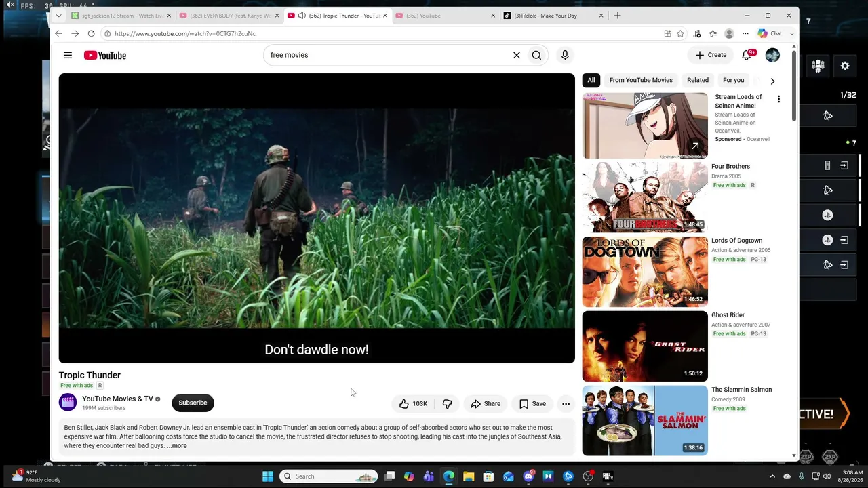Refresh the current browser page
868x488 pixels.
tap(91, 33)
